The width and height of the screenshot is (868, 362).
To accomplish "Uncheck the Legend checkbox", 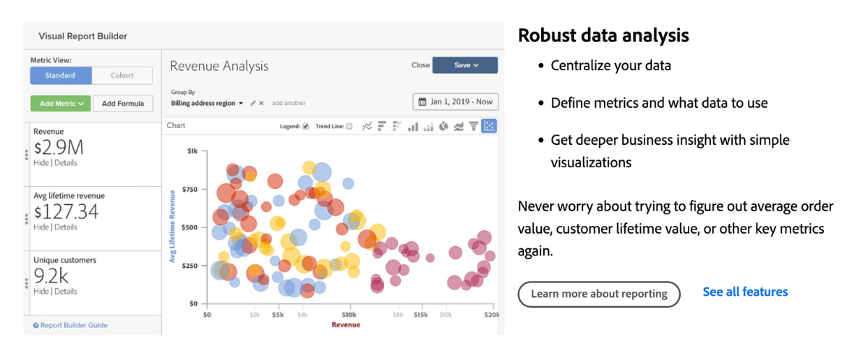I will [x=305, y=126].
